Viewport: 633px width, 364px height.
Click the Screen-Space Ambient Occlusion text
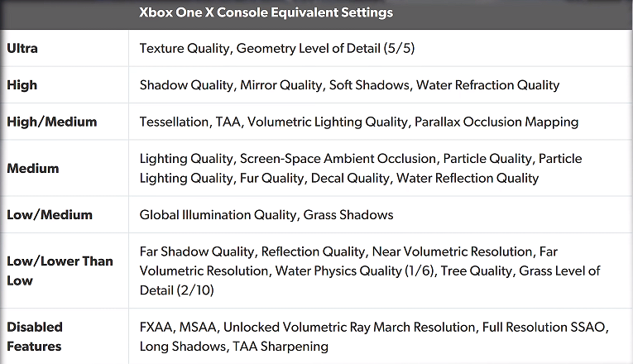[338, 159]
